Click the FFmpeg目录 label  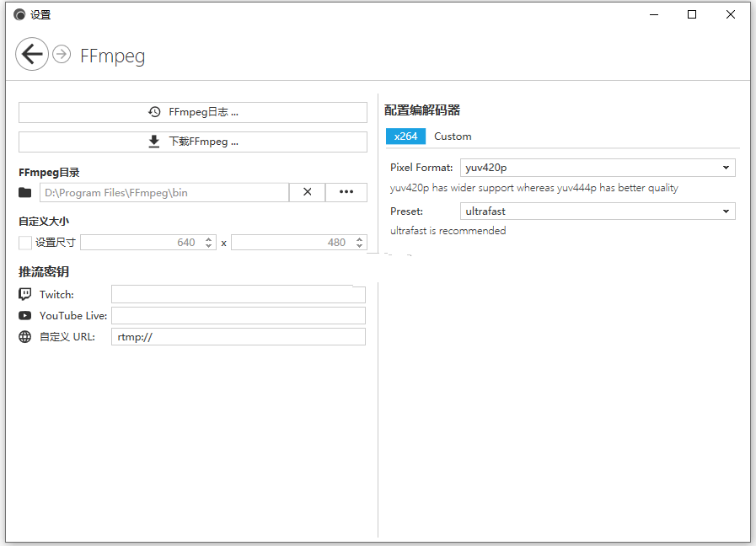point(49,173)
